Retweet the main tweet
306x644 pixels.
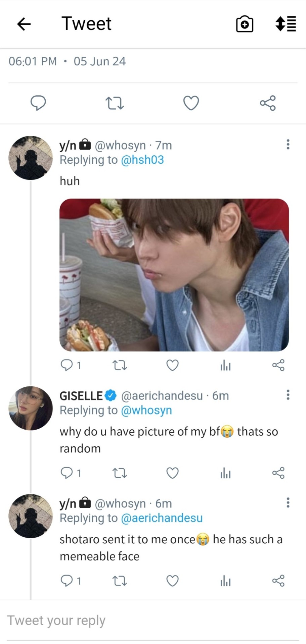click(x=115, y=103)
